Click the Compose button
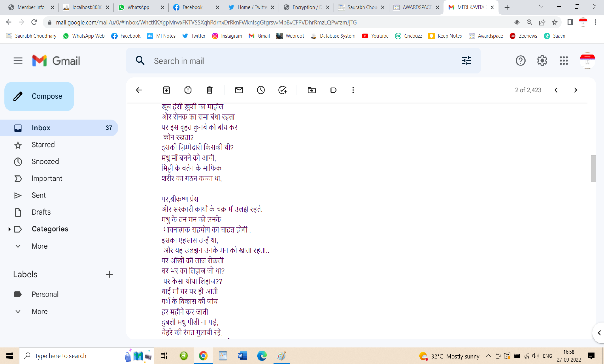Viewport: 604px width, 364px height. coord(39,96)
